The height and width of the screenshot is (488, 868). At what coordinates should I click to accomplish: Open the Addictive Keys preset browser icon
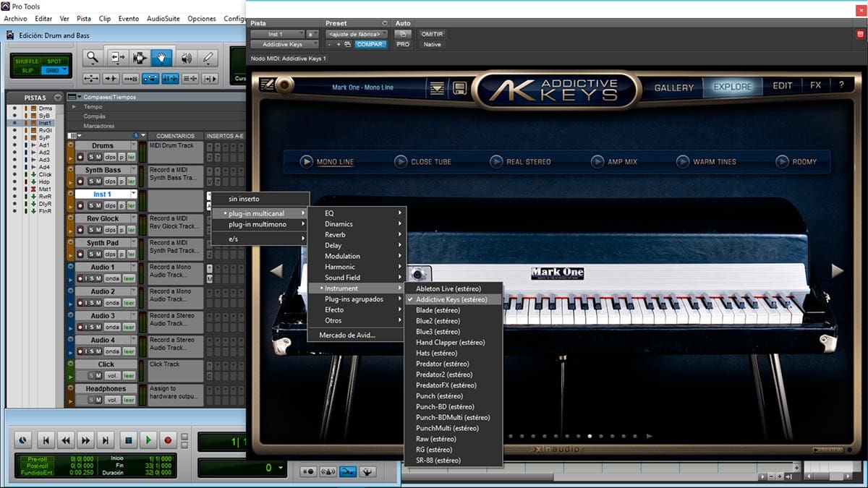point(437,88)
